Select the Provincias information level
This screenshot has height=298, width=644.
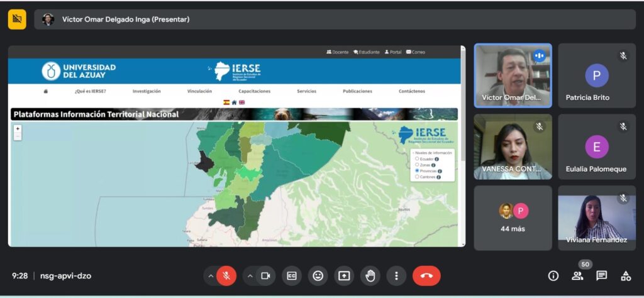point(417,170)
